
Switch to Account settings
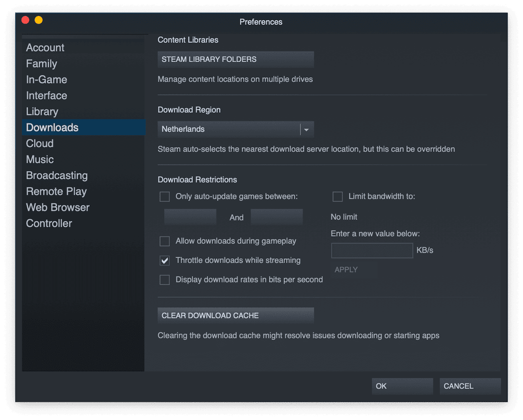point(45,47)
